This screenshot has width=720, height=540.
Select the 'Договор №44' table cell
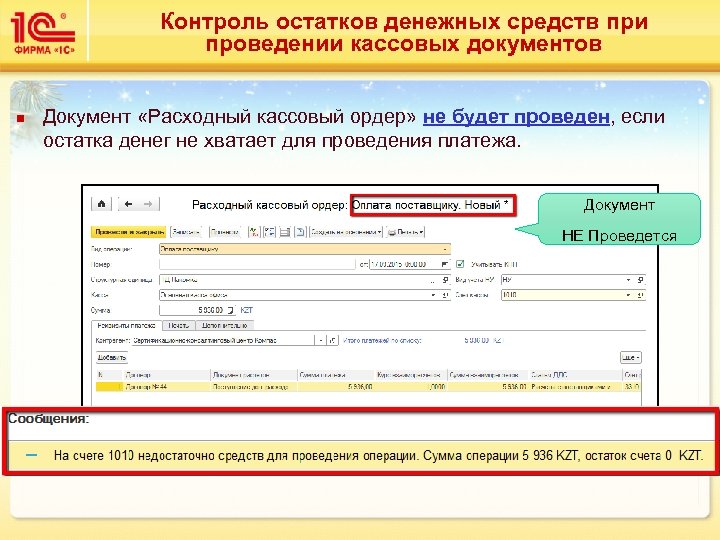click(167, 387)
